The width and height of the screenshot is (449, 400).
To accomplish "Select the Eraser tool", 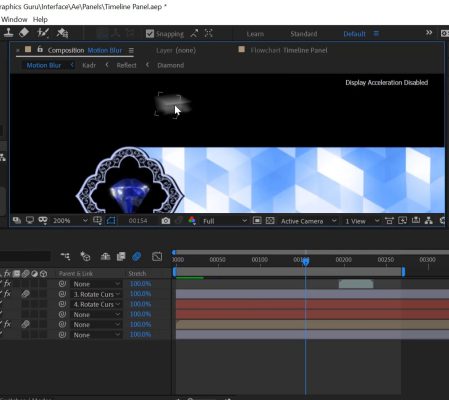I will click(24, 33).
